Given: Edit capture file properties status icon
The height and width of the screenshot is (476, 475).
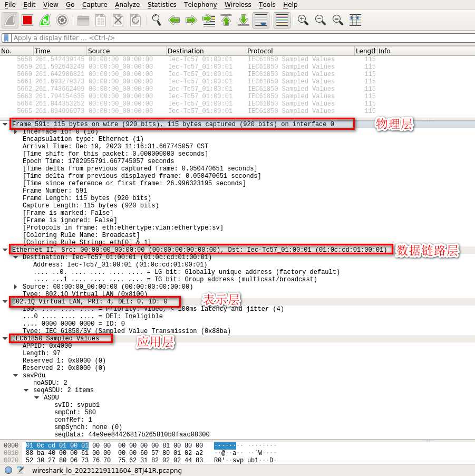Looking at the screenshot, I should coord(21,470).
